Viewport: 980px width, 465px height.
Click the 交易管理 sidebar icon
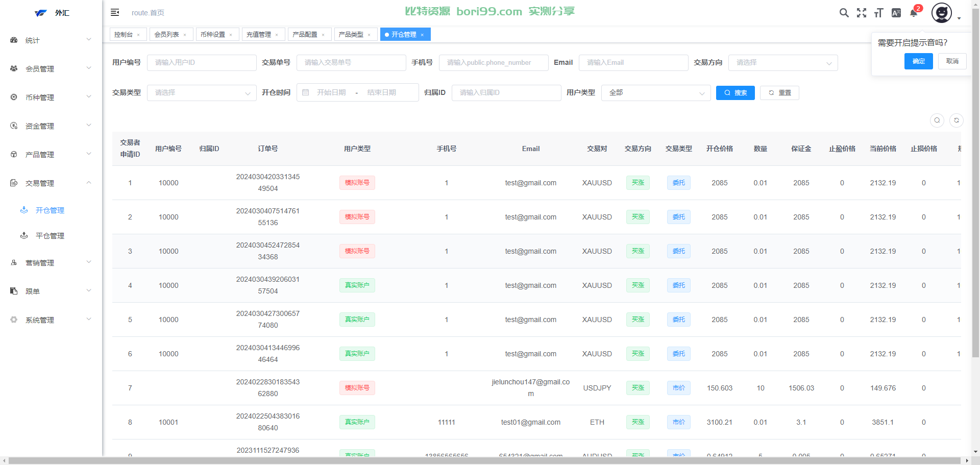pyautogui.click(x=14, y=183)
